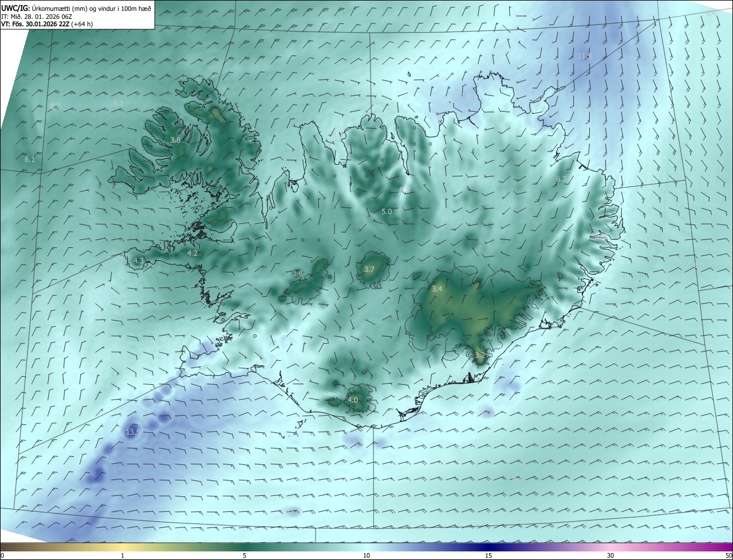Click the 'IT: Mið. 28. 01. 2026 06Z' line

click(37, 17)
